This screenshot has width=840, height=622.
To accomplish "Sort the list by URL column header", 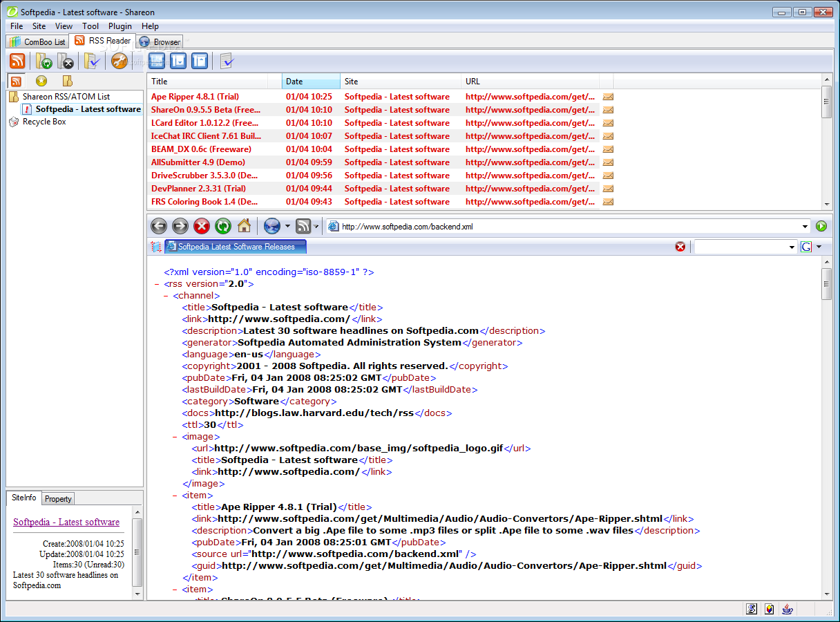I will tap(530, 82).
